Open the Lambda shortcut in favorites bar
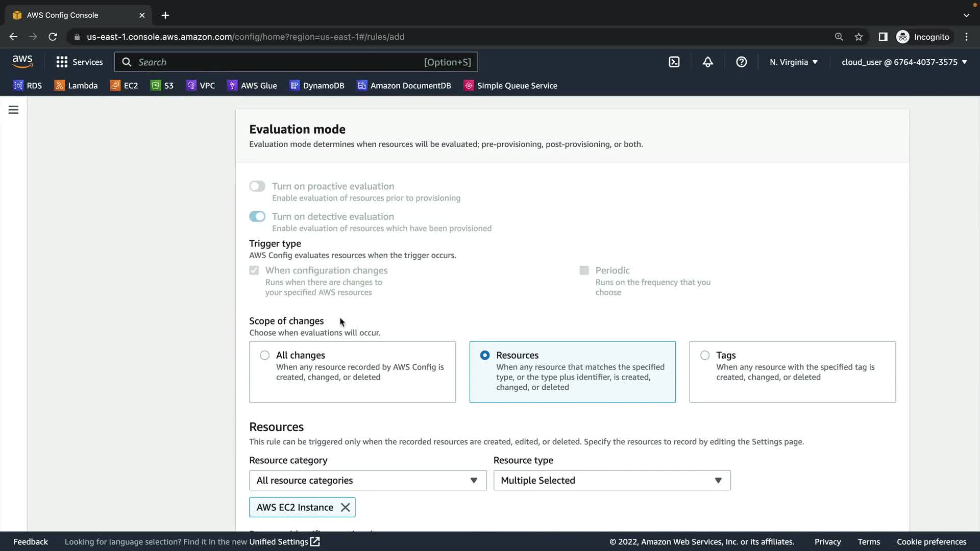 click(76, 86)
